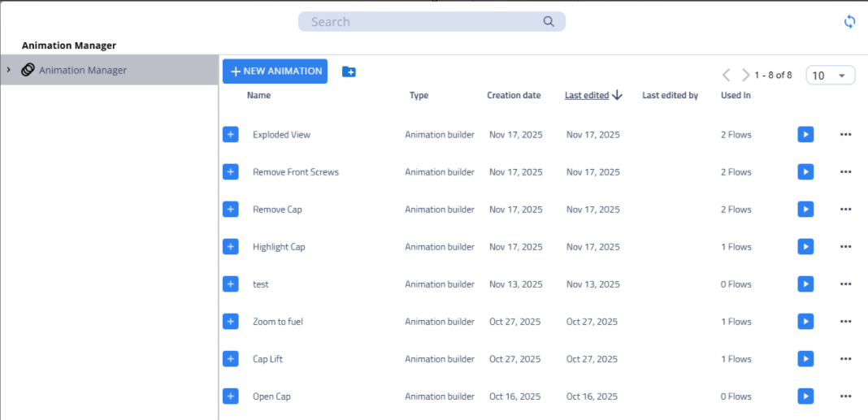
Task: Sort by Last edited column
Action: tap(587, 96)
